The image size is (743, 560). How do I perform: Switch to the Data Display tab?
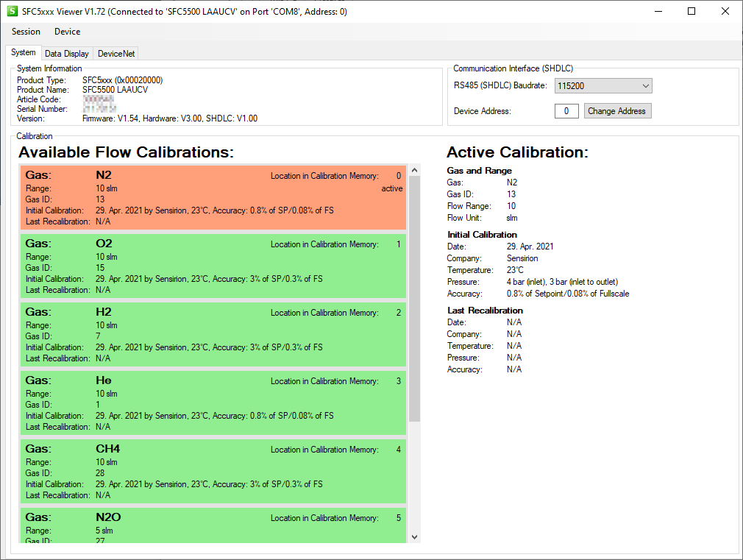[x=66, y=54]
